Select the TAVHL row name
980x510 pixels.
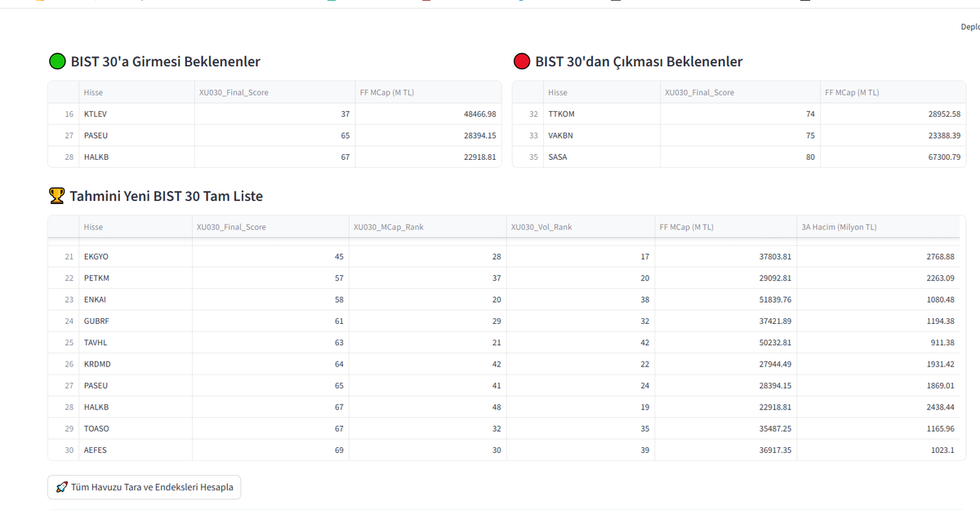(136, 343)
